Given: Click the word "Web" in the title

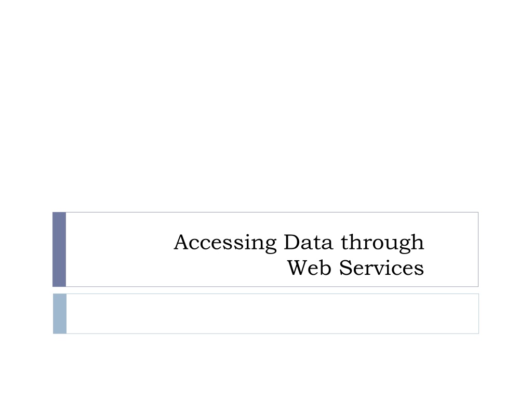Looking at the screenshot, I should [309, 268].
